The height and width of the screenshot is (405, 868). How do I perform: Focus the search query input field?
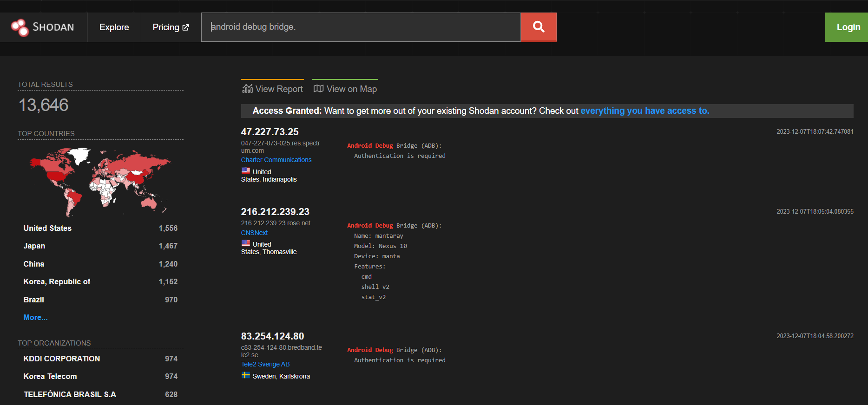(361, 27)
